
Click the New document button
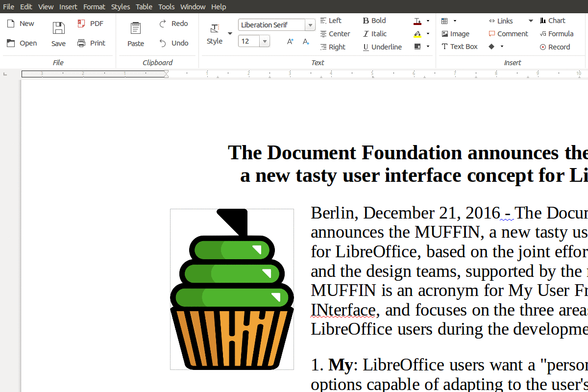click(x=20, y=24)
